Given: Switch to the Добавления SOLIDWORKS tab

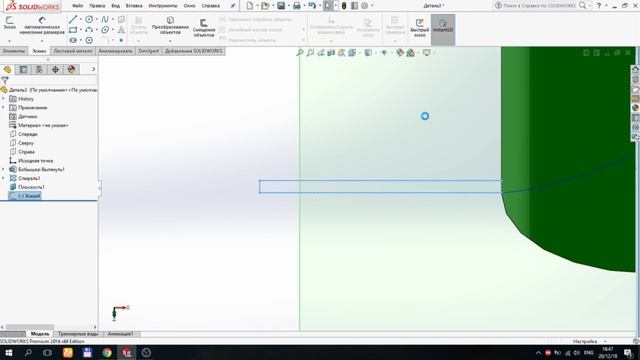Looking at the screenshot, I should point(193,51).
